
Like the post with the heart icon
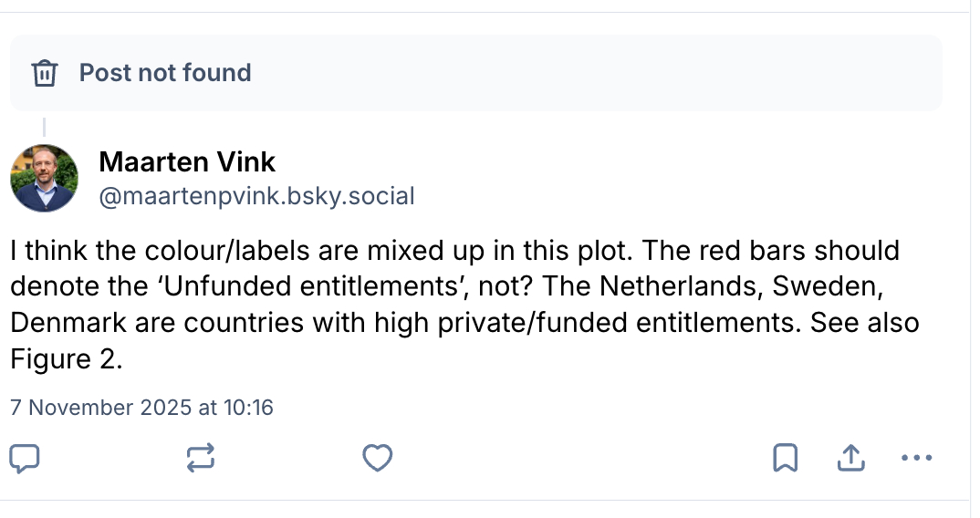(377, 458)
